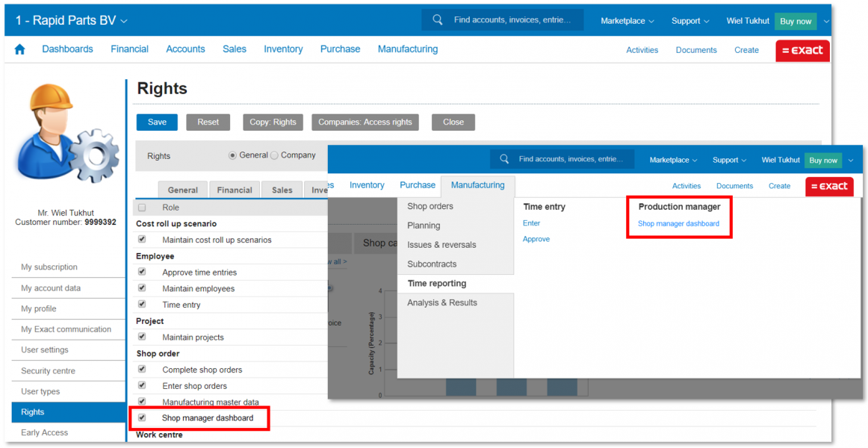Viewport: 868px width, 448px height.
Task: Switch to the Financial rights tab
Action: click(x=235, y=190)
